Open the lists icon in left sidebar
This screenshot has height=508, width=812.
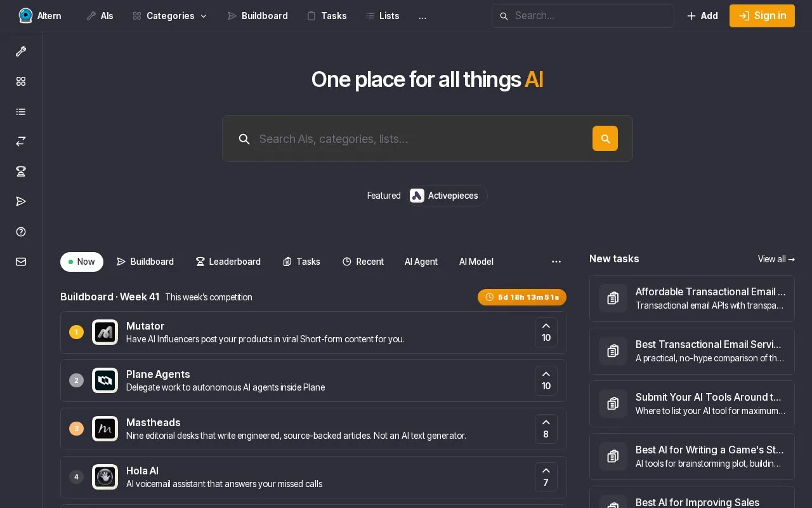click(x=21, y=112)
